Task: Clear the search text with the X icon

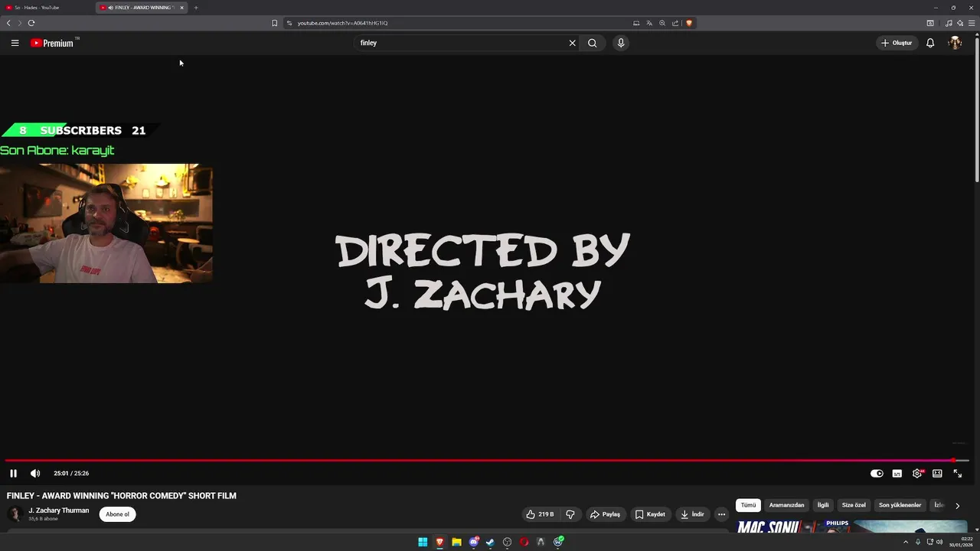Action: coord(572,43)
